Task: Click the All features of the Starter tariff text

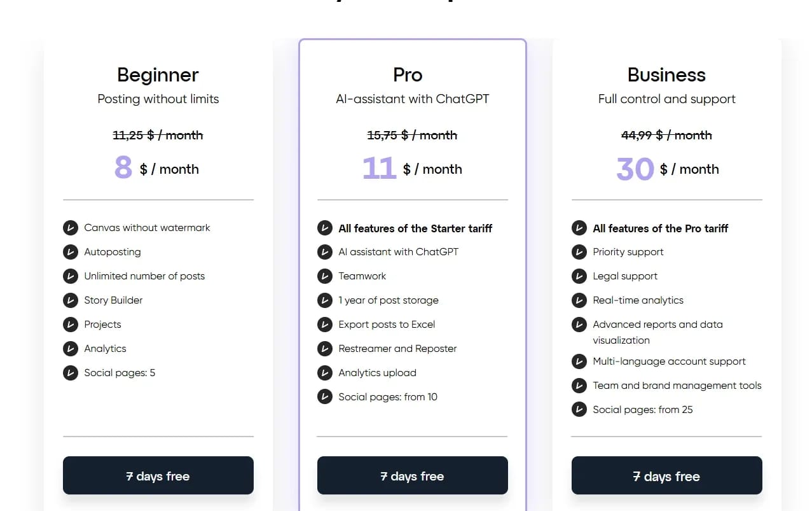Action: (415, 228)
